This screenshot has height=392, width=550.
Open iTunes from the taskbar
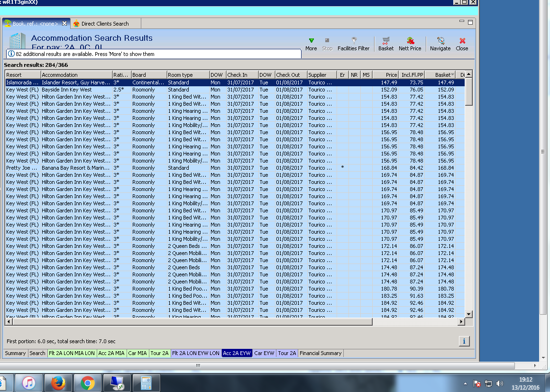coord(29,383)
